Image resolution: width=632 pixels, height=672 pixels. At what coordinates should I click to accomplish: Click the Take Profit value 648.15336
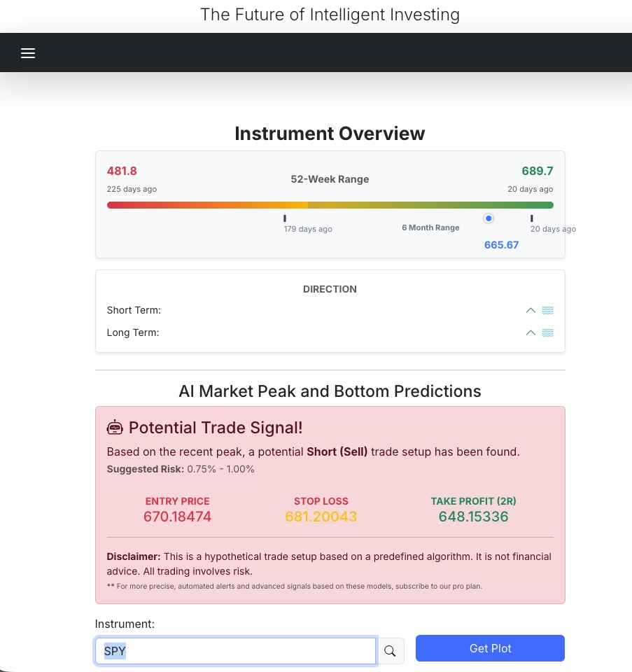(x=473, y=517)
